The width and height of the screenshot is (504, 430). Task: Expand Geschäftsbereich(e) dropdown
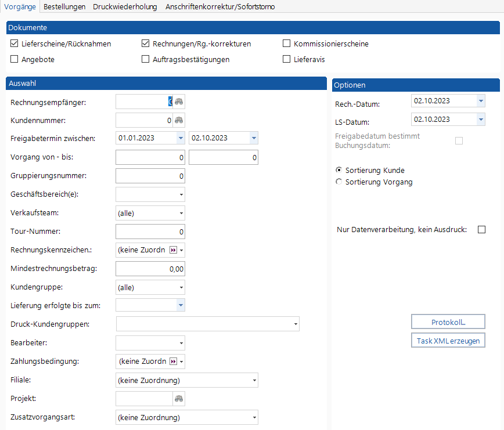click(181, 194)
